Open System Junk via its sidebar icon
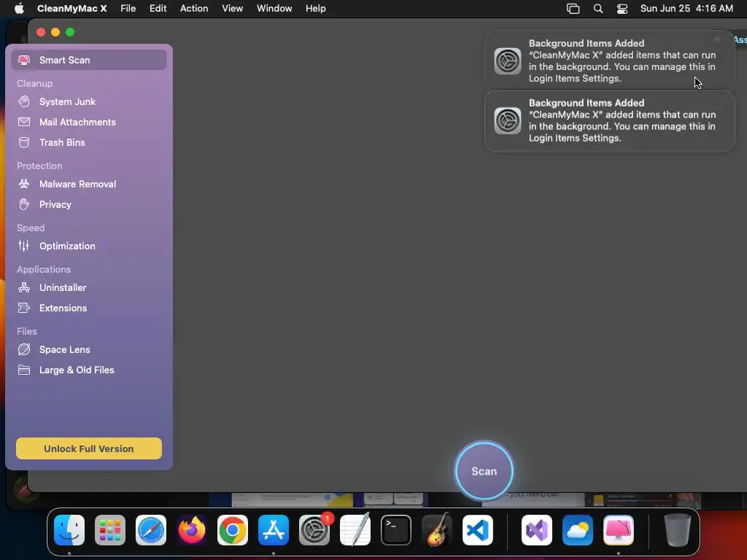The image size is (747, 560). pos(24,101)
